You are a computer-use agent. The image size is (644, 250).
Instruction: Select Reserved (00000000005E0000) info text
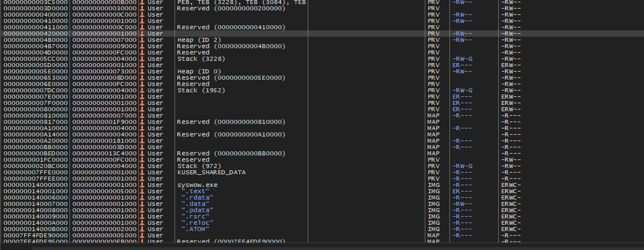point(231,78)
